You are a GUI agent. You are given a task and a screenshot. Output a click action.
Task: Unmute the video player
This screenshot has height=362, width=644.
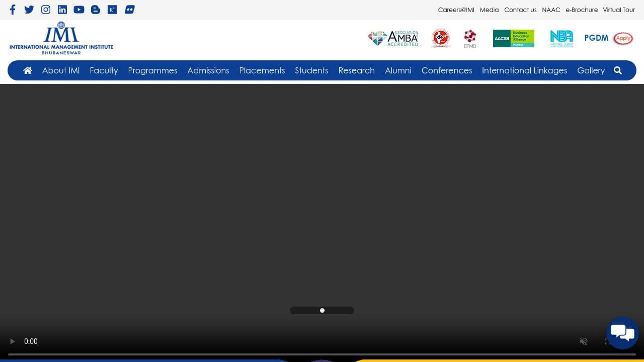(584, 341)
